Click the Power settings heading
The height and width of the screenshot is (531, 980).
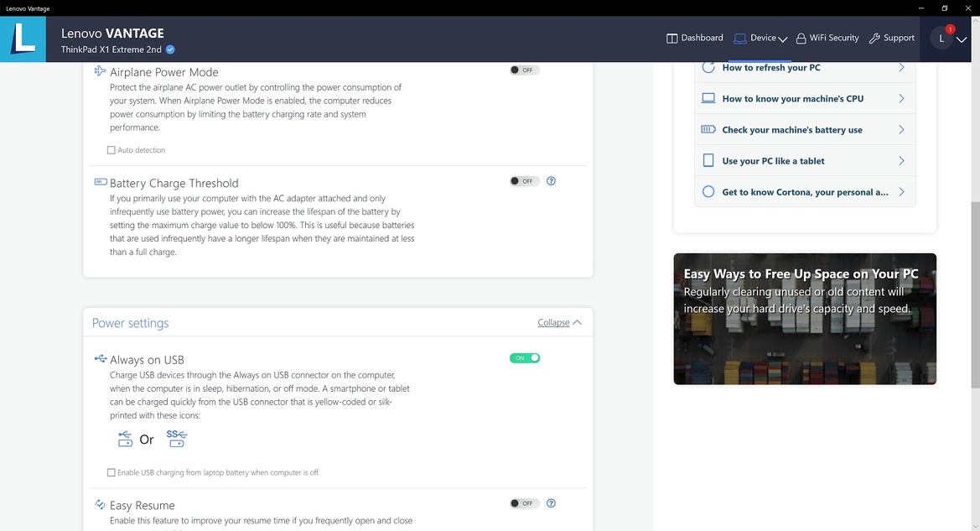click(130, 323)
